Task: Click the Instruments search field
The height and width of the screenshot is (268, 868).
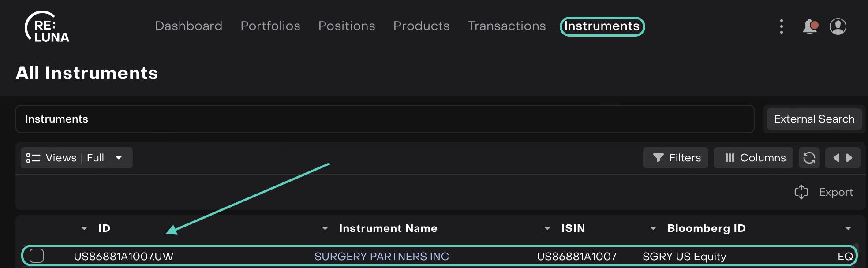Action: click(x=385, y=119)
